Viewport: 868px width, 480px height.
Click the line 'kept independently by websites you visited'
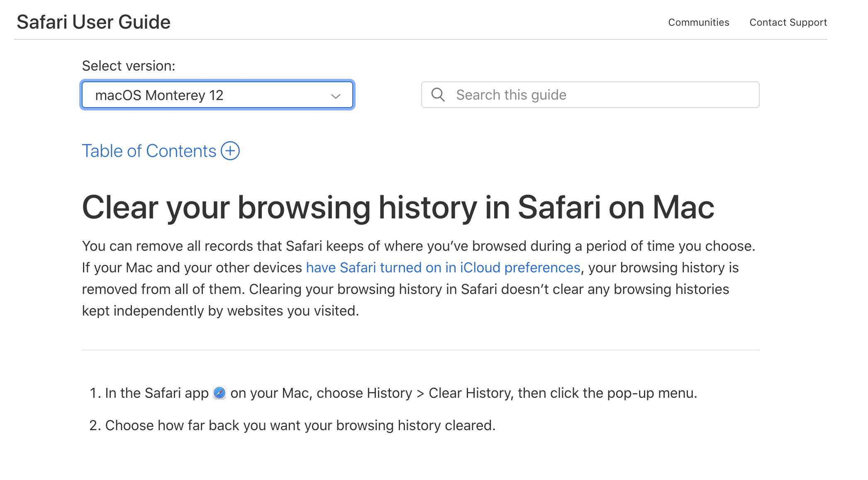point(220,311)
